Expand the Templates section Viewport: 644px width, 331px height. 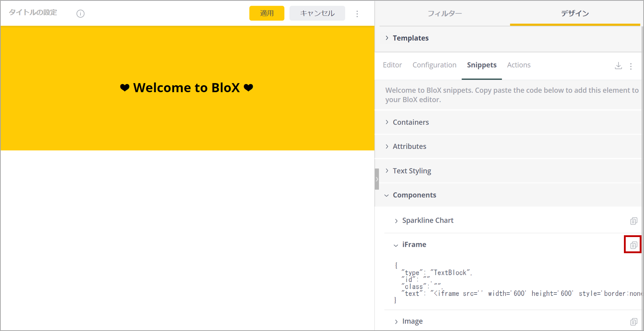coord(508,38)
